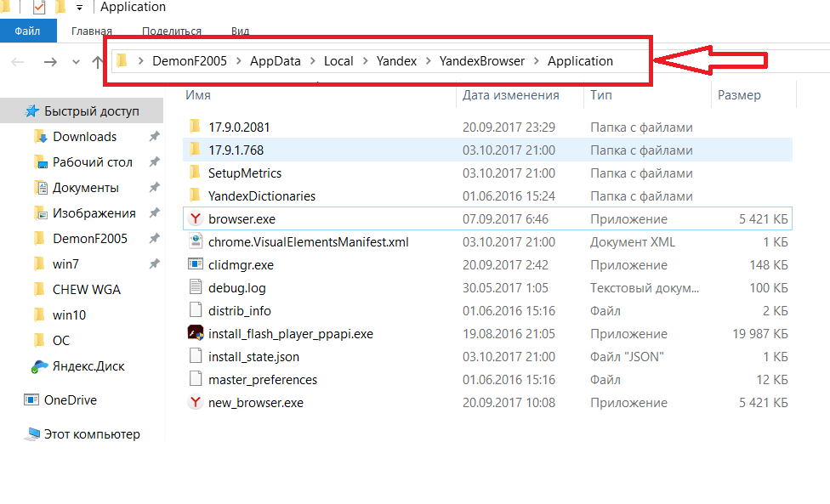Open the recent locations dropdown arrow
This screenshot has width=830, height=504.
click(76, 62)
